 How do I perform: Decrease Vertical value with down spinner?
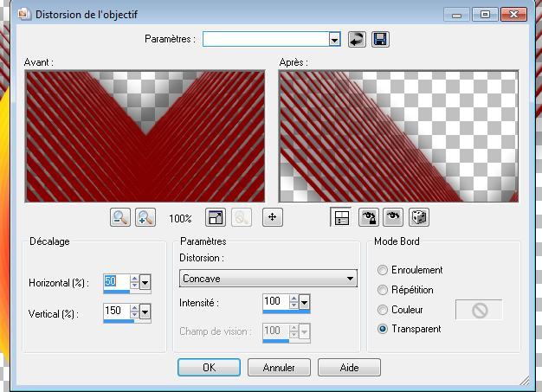[x=134, y=315]
